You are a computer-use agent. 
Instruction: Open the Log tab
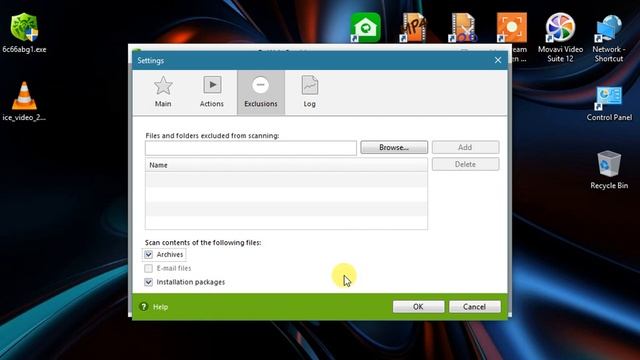pos(309,92)
